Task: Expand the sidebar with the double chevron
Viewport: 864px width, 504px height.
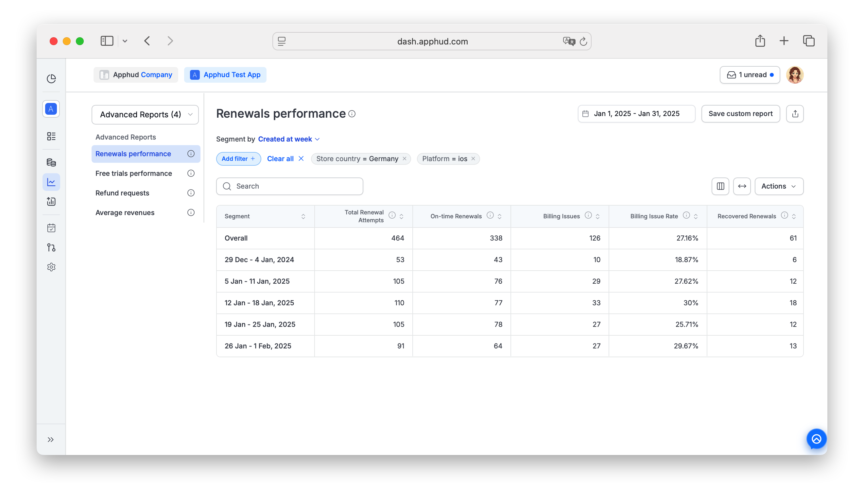Action: 51,440
